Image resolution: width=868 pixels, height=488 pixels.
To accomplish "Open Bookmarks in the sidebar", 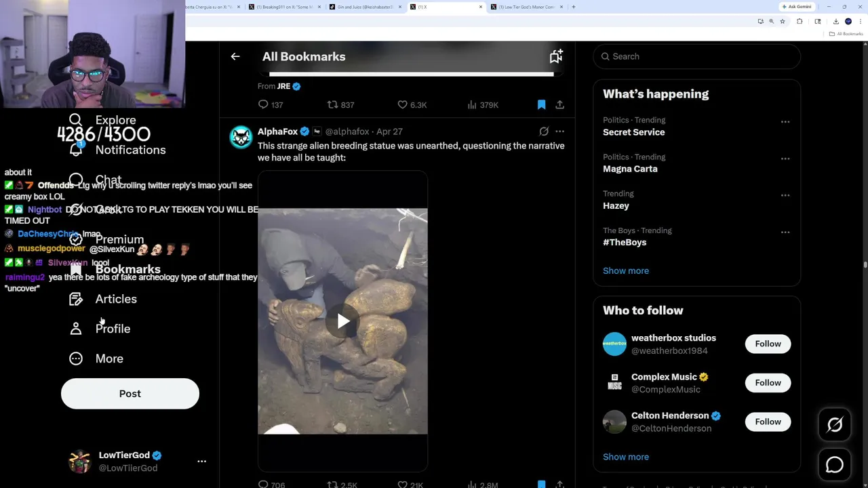I will point(115,269).
